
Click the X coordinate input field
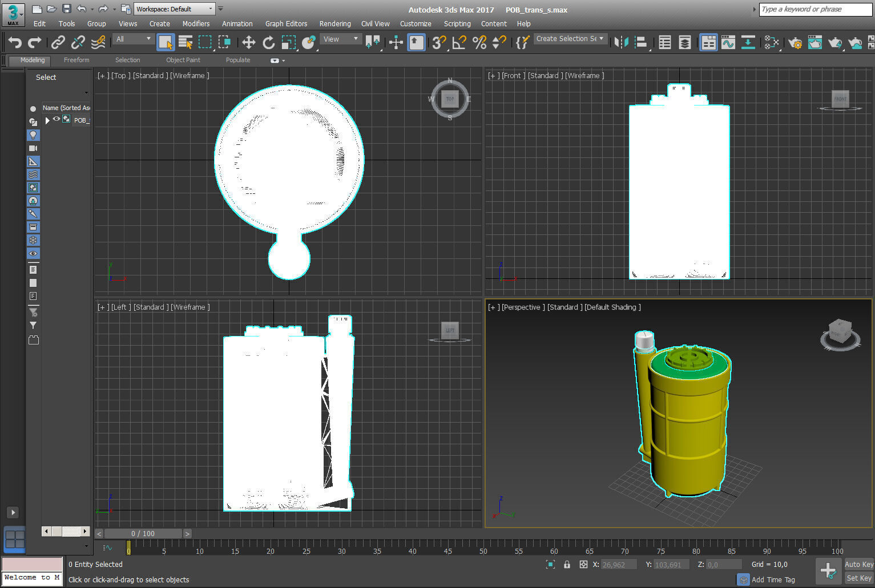619,565
